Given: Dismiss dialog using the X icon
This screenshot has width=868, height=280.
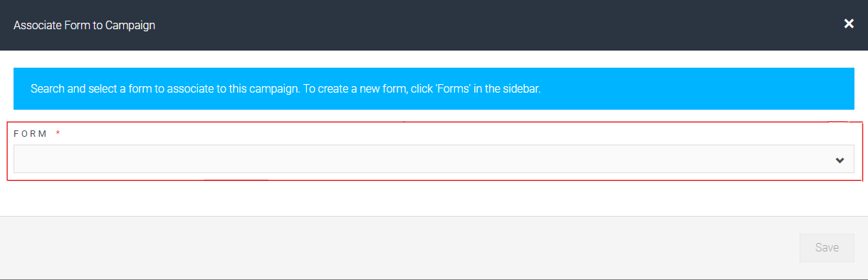Looking at the screenshot, I should 848,24.
